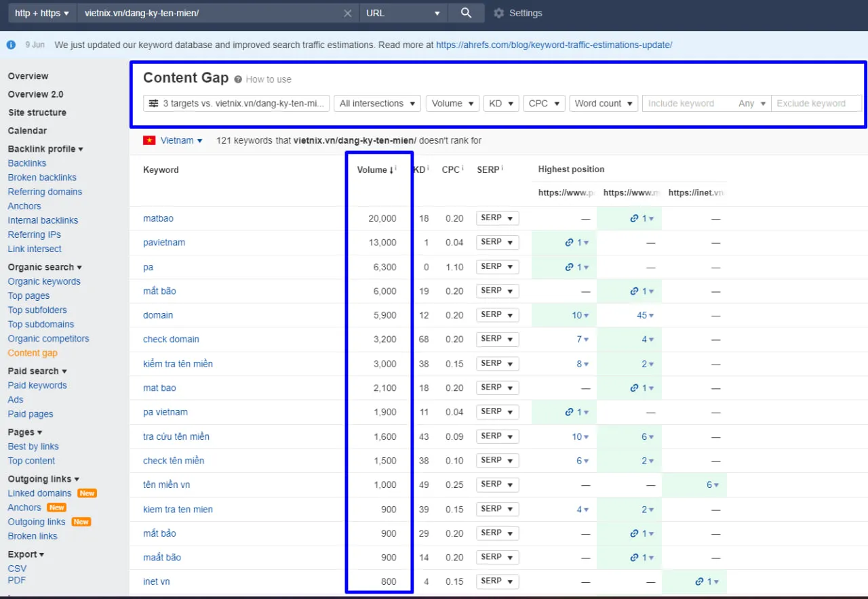
Task: Go to Backlinks report
Action: [x=27, y=163]
